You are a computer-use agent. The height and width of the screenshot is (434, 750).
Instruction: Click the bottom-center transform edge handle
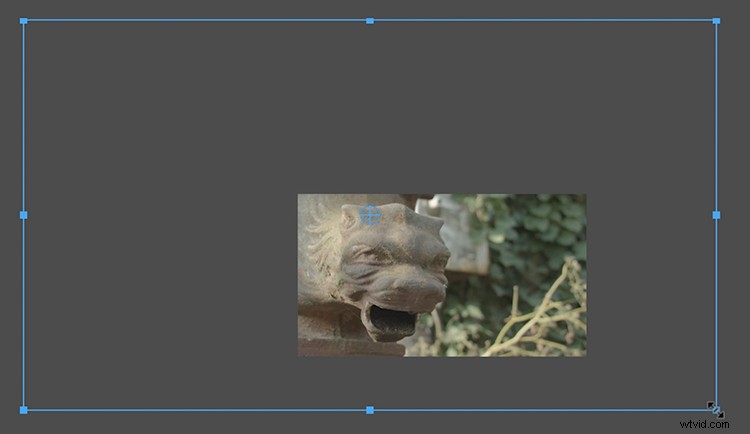[370, 410]
